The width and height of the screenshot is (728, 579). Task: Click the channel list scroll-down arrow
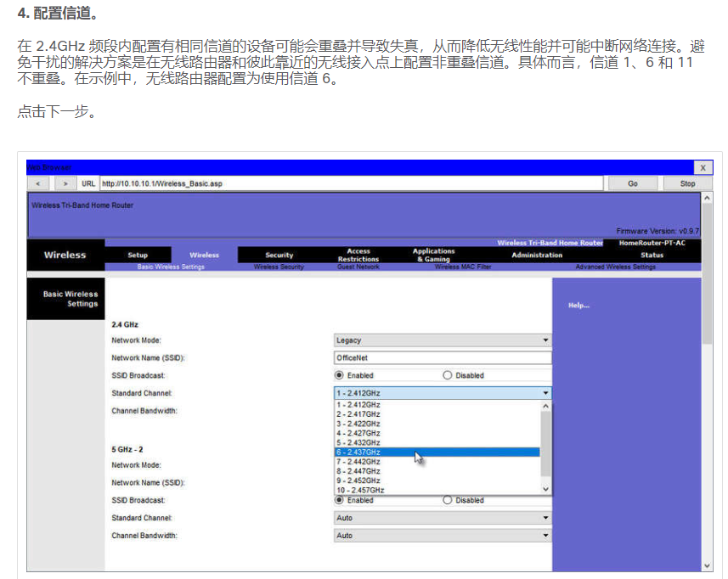[546, 487]
